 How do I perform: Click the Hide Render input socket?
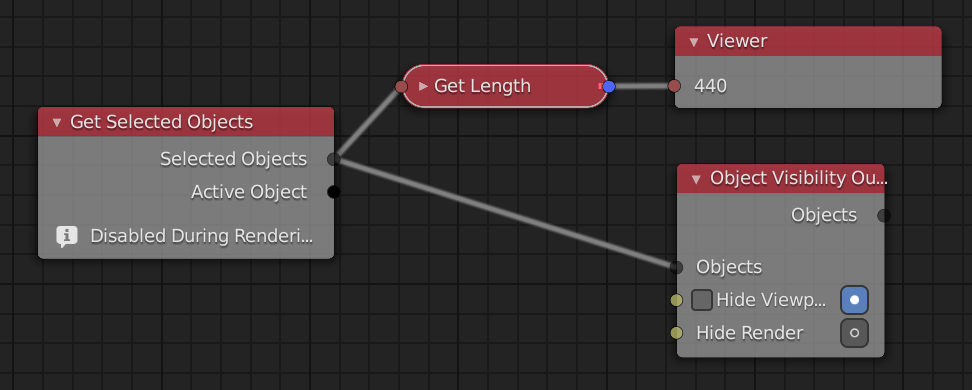coord(676,333)
